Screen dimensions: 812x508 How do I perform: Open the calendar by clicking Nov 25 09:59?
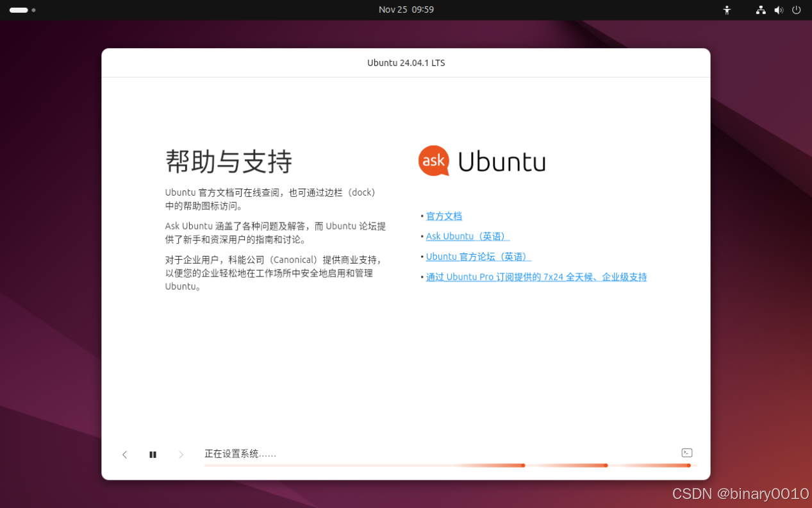pos(406,10)
